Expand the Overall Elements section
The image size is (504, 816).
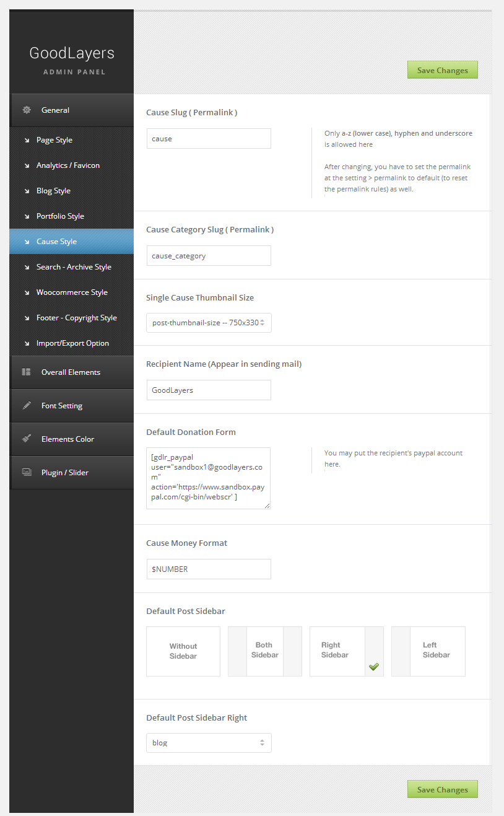pos(71,372)
